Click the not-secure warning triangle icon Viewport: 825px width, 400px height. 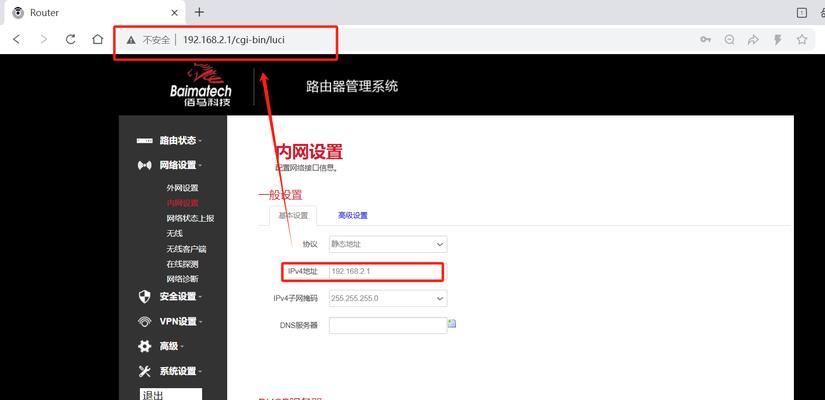coord(131,39)
